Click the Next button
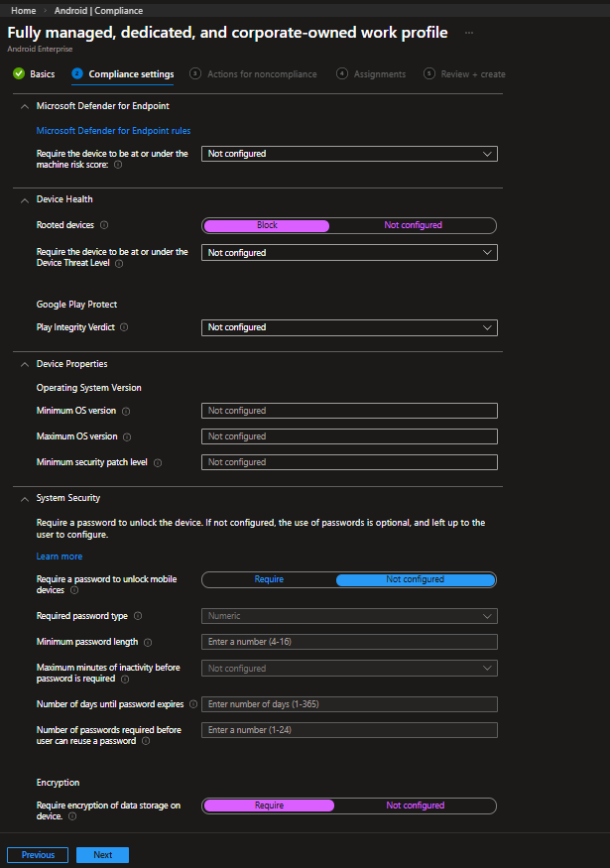 click(102, 855)
